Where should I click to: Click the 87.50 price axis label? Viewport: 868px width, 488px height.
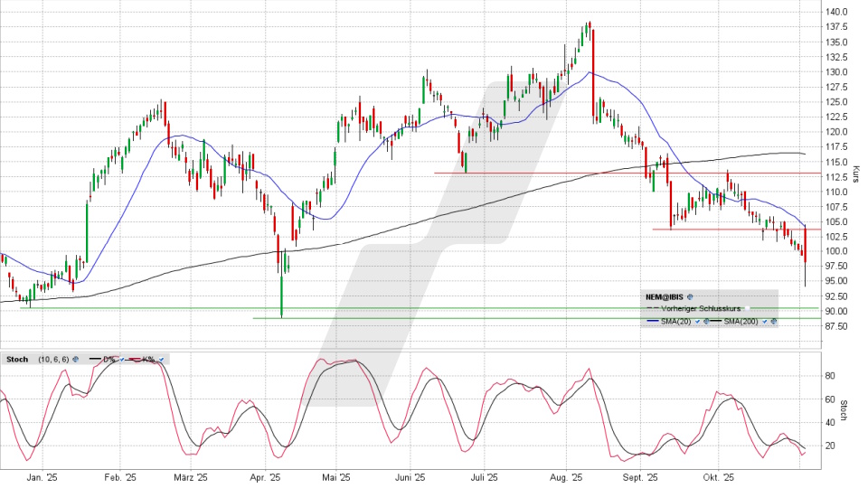[836, 326]
